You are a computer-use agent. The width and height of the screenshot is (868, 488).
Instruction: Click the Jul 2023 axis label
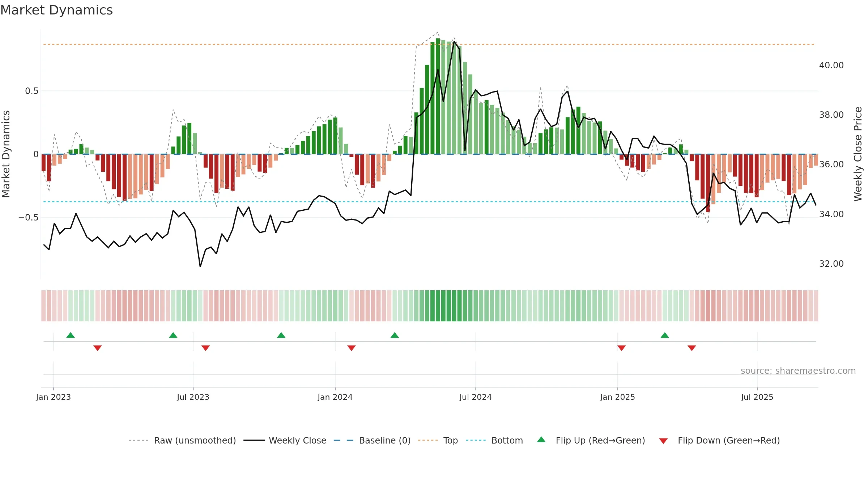(193, 397)
